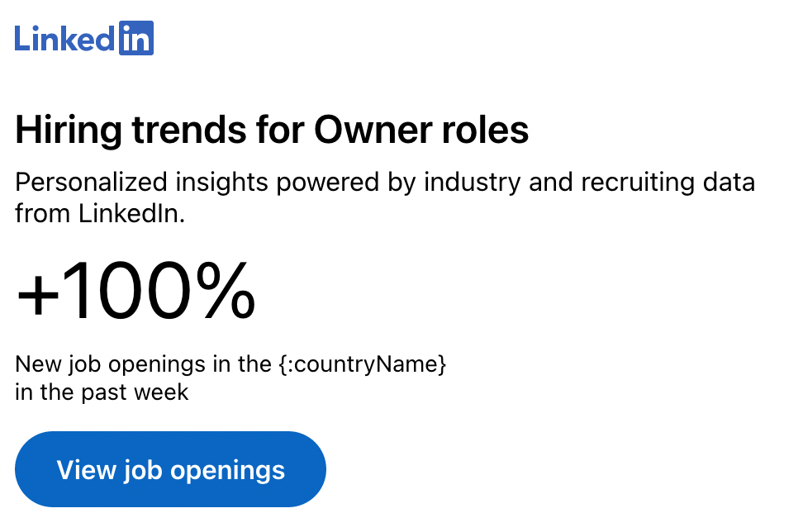Screen dimensions: 803x532
Task: Select the "Hiring trends" words in the heading
Action: 131,130
